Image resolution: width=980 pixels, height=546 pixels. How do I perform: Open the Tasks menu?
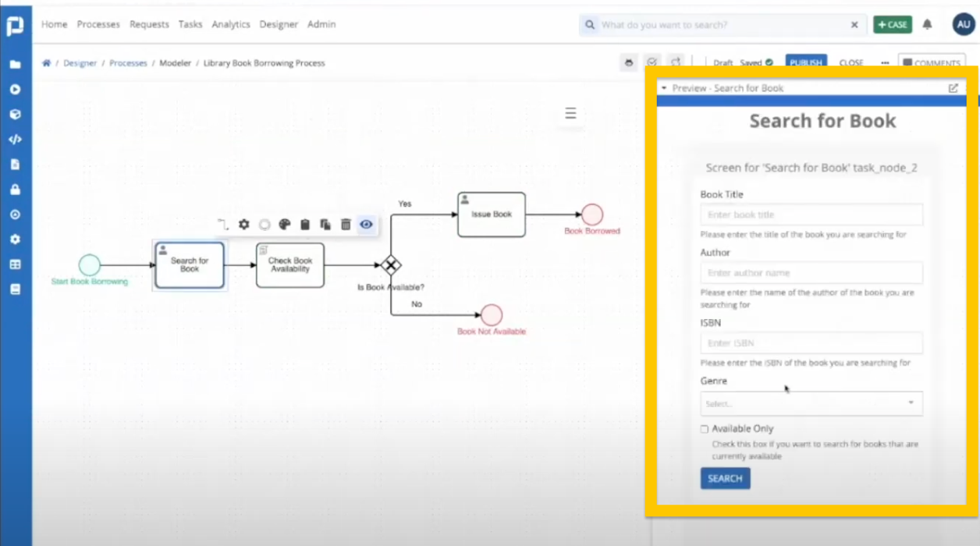pyautogui.click(x=190, y=24)
